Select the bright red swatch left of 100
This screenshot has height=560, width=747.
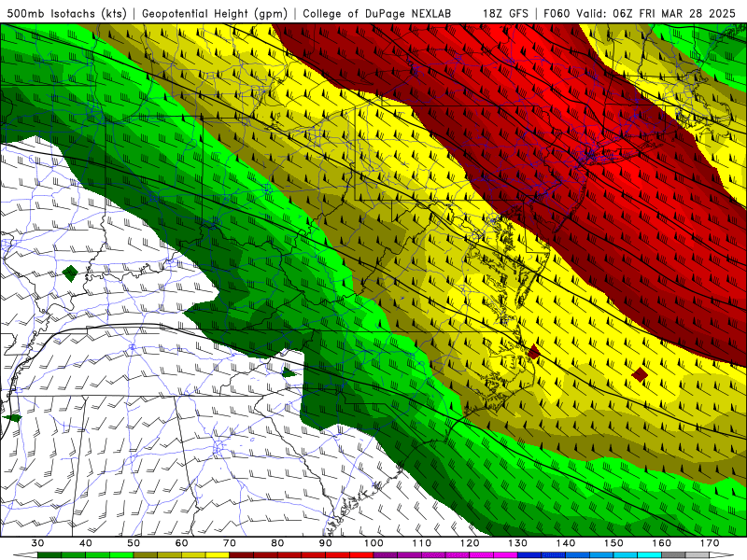point(361,556)
